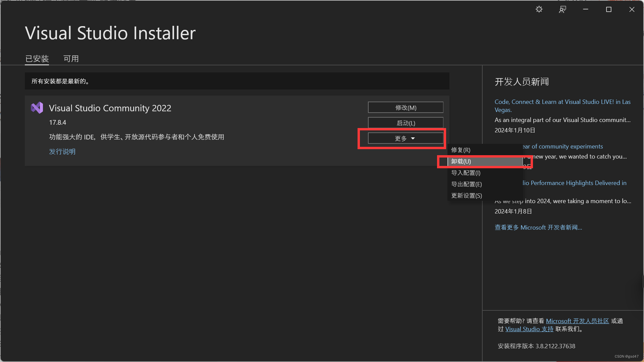The width and height of the screenshot is (644, 362).
Task: Choose 卸载(U) in the dropdown menu
Action: [461, 162]
